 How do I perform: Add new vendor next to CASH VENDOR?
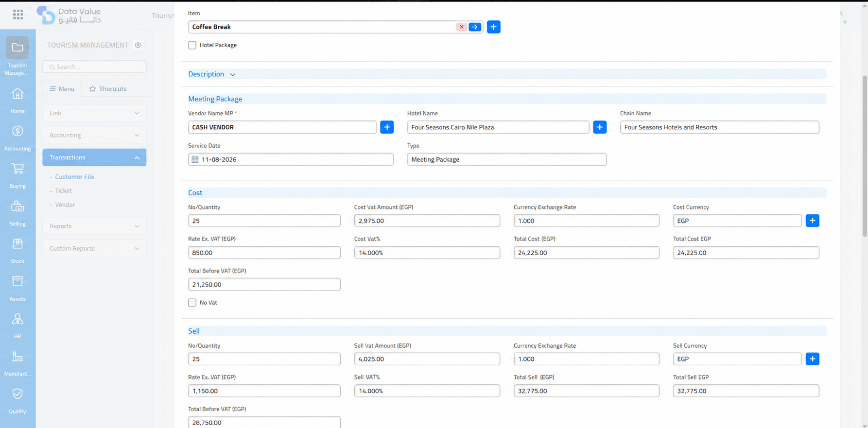tap(387, 127)
